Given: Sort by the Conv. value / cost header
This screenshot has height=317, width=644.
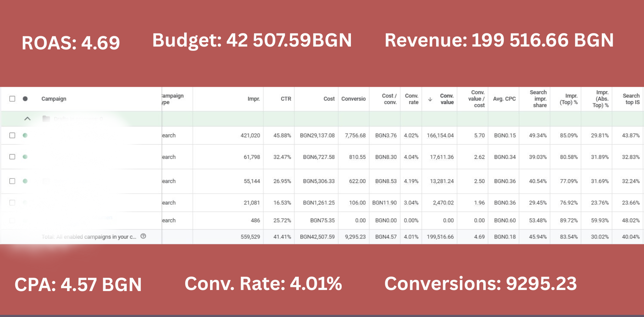Looking at the screenshot, I should click(x=477, y=99).
